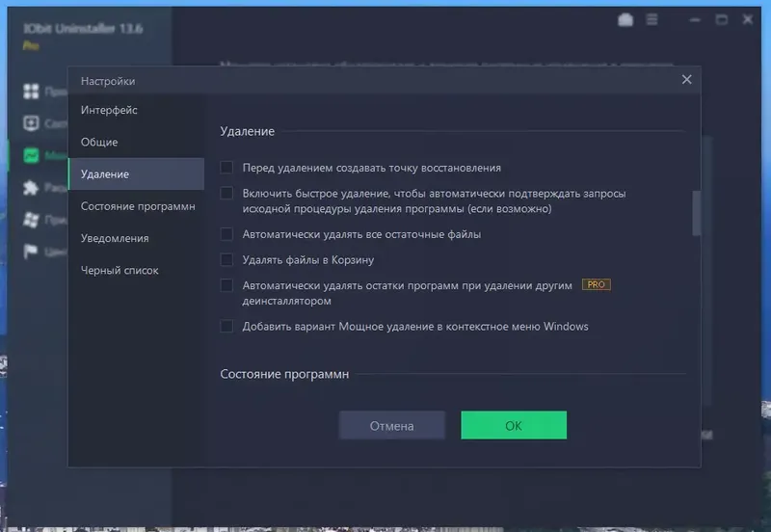Check auto-remove leftovers from other uninstallers
This screenshot has height=532, width=771.
tap(226, 285)
